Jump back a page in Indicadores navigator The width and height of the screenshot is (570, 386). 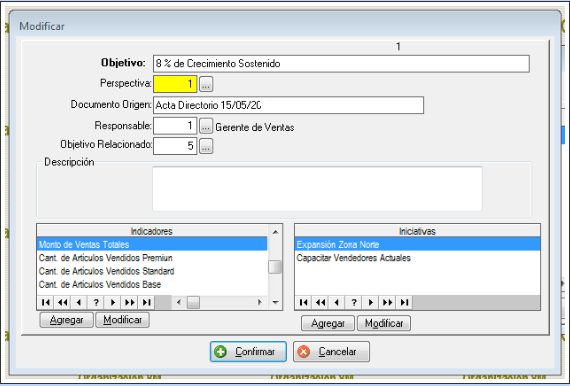pos(63,302)
